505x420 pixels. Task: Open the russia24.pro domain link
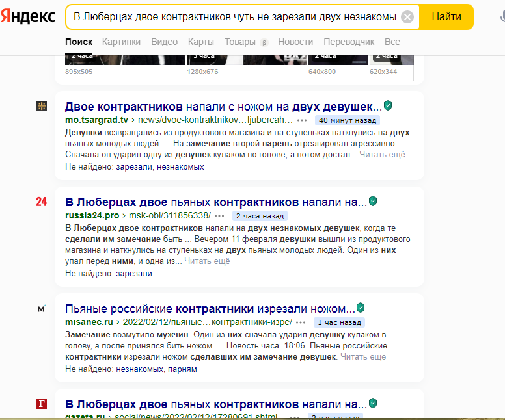[x=92, y=215]
